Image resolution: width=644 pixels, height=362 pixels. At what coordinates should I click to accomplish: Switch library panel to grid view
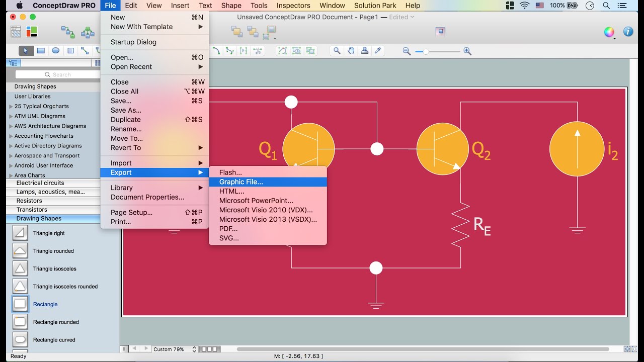click(97, 63)
